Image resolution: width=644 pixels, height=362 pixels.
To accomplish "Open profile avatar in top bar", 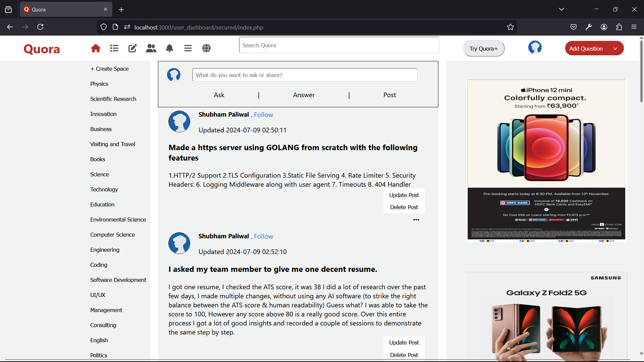I will tap(535, 47).
